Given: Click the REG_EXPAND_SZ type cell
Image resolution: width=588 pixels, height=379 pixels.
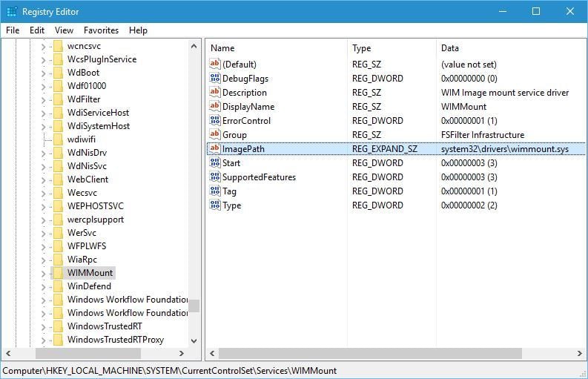Looking at the screenshot, I should point(385,149).
